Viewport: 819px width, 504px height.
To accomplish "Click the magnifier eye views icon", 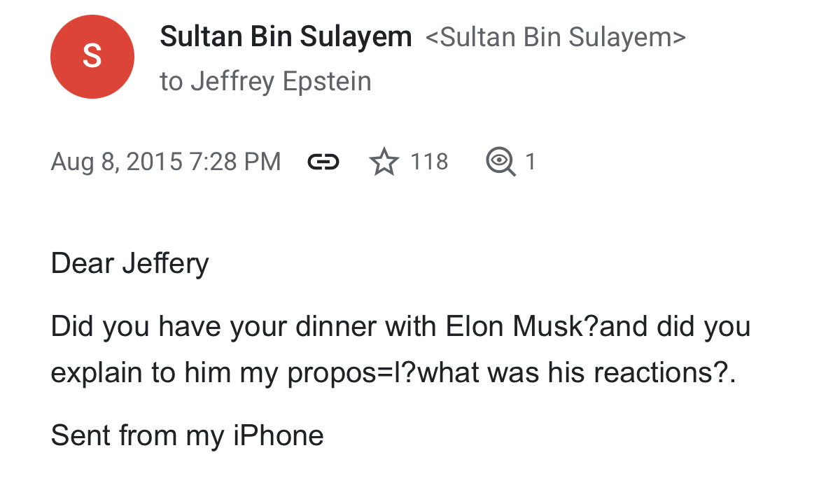I will pyautogui.click(x=500, y=162).
